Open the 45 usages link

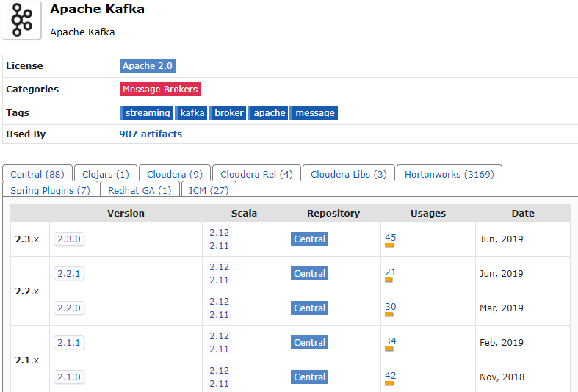click(x=391, y=238)
